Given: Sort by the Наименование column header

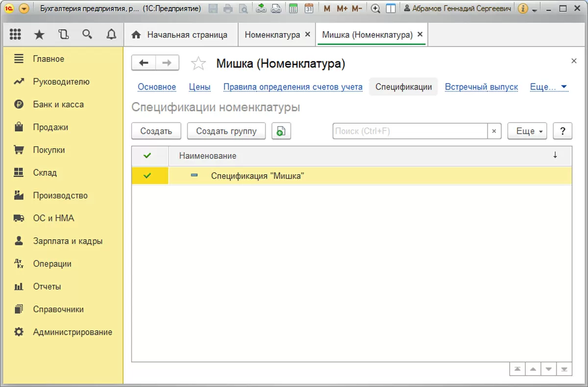Looking at the screenshot, I should click(208, 155).
